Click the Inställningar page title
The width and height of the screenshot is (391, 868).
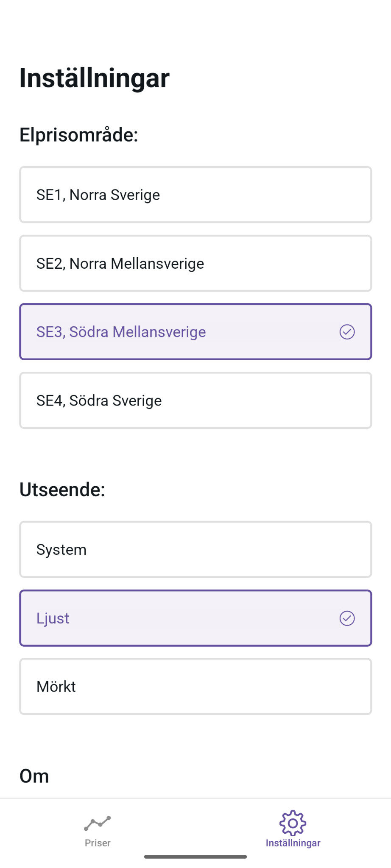[94, 78]
